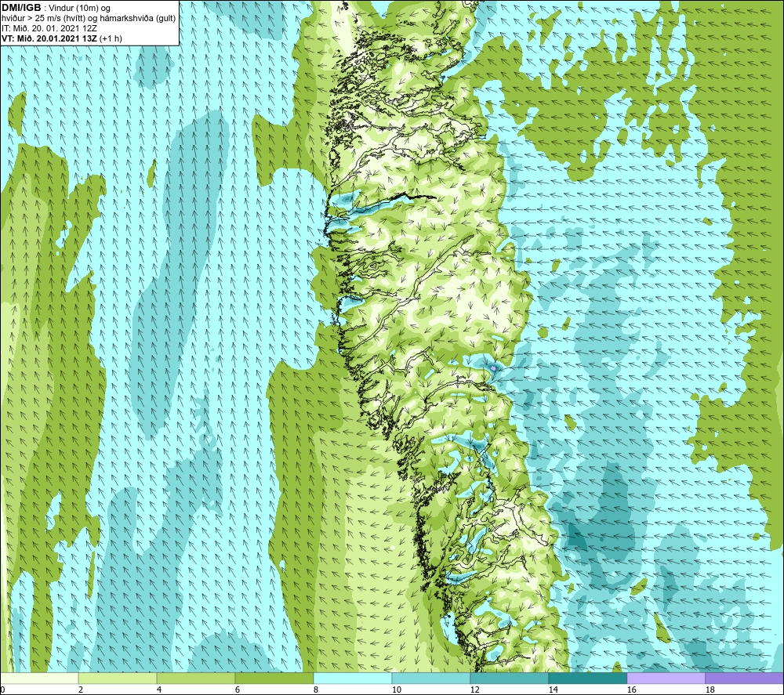Click the scale label '4'
Image resolution: width=784 pixels, height=695 pixels.
[x=159, y=690]
